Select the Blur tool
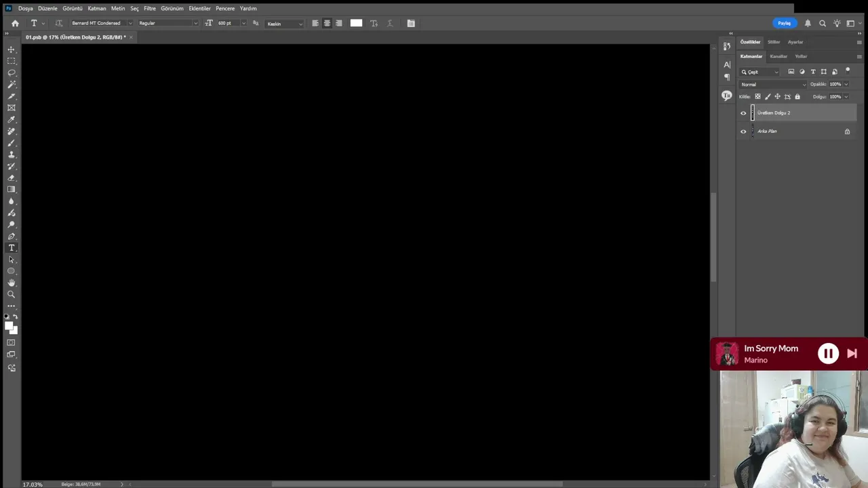The image size is (868, 488). click(x=12, y=201)
